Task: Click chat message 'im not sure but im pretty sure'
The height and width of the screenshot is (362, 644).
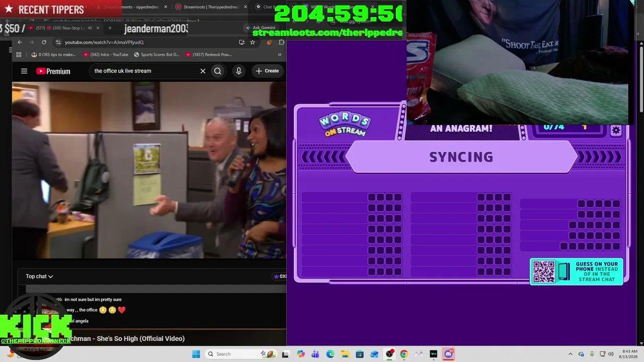Action: coord(93,300)
